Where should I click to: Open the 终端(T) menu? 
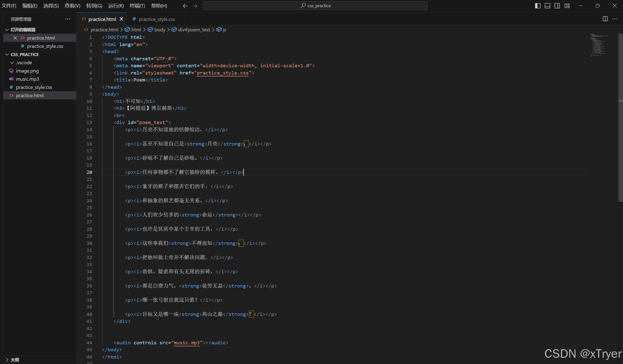pyautogui.click(x=137, y=6)
